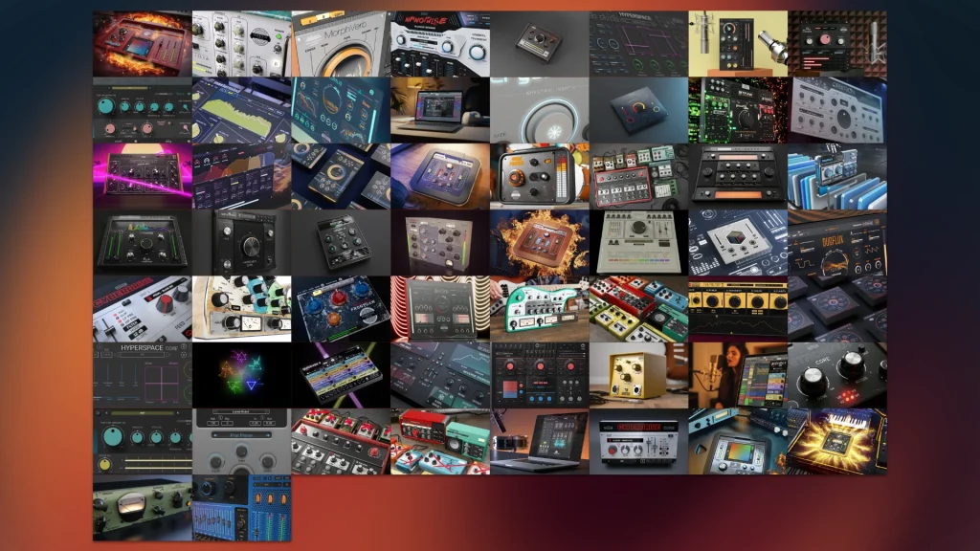Screen dimensions: 980x551
Task: Select small dark amp device on plain gray
Action: coord(540,44)
